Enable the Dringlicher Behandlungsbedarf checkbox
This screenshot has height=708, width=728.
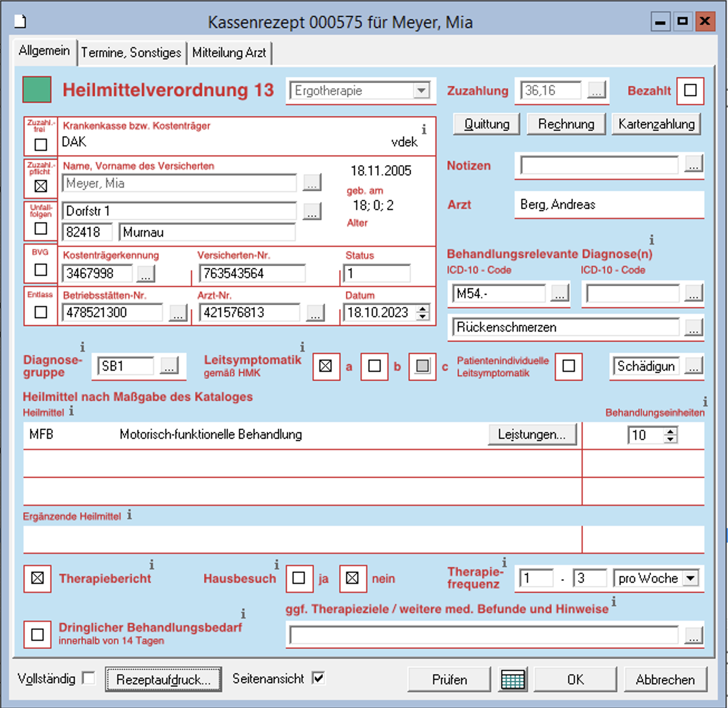[37, 635]
